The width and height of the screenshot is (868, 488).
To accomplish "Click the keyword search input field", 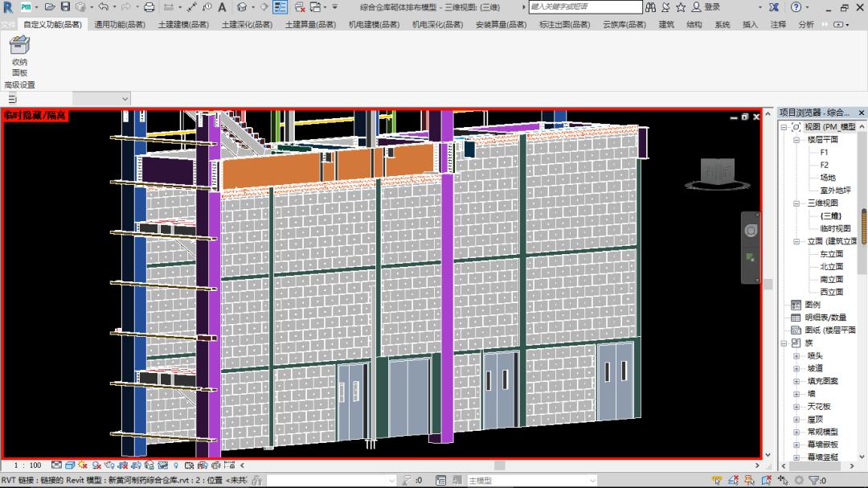I will pos(585,7).
